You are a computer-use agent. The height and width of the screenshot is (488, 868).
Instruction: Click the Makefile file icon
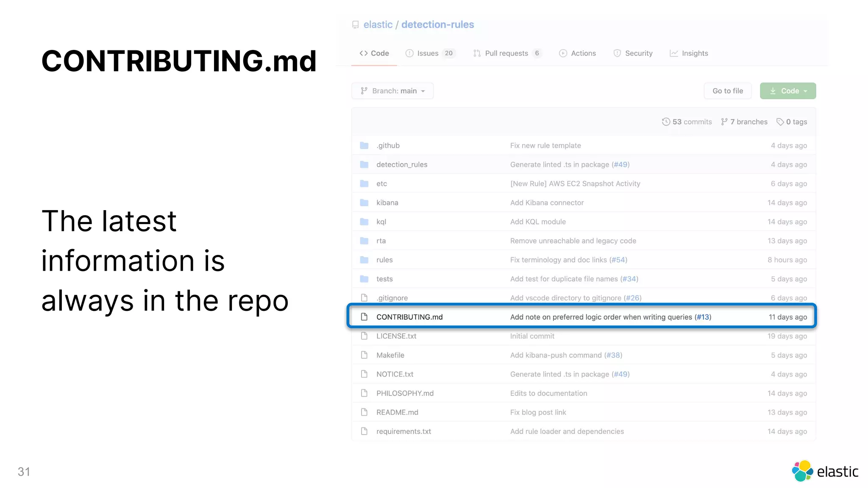coord(364,355)
